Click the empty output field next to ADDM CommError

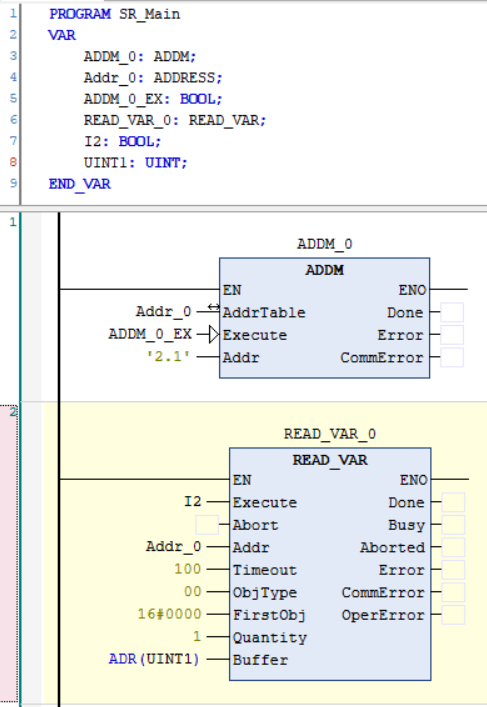point(452,357)
